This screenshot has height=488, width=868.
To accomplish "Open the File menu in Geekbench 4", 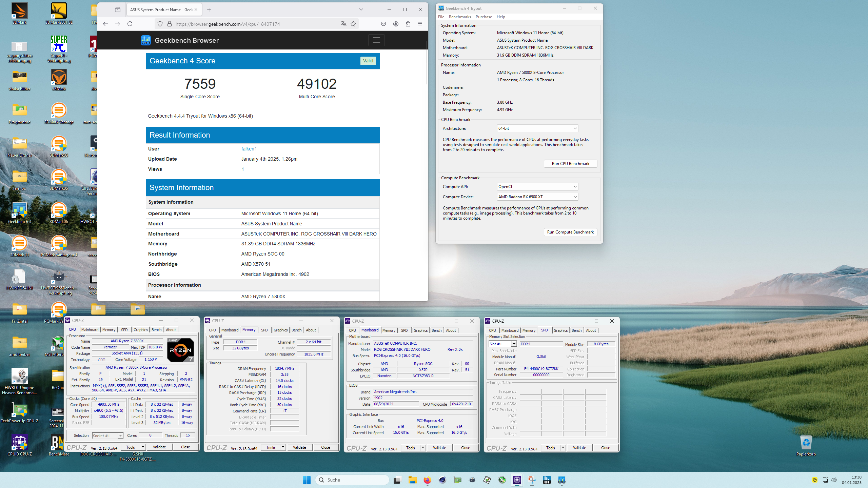I will [x=441, y=17].
